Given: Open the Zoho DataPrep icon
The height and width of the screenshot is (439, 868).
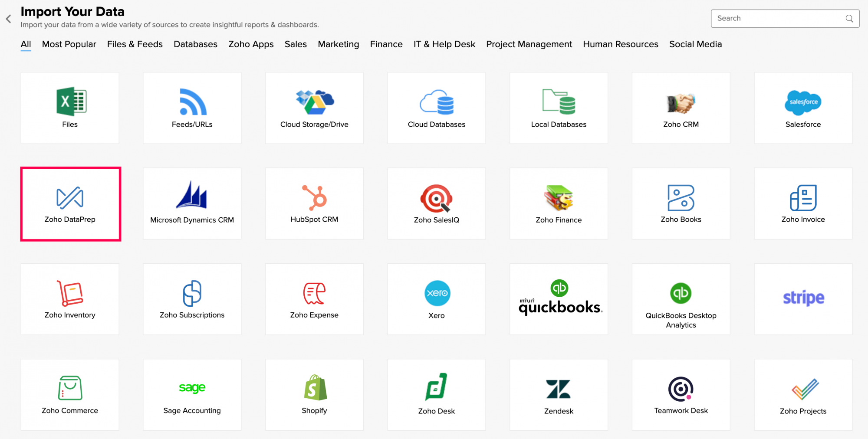Looking at the screenshot, I should click(70, 197).
